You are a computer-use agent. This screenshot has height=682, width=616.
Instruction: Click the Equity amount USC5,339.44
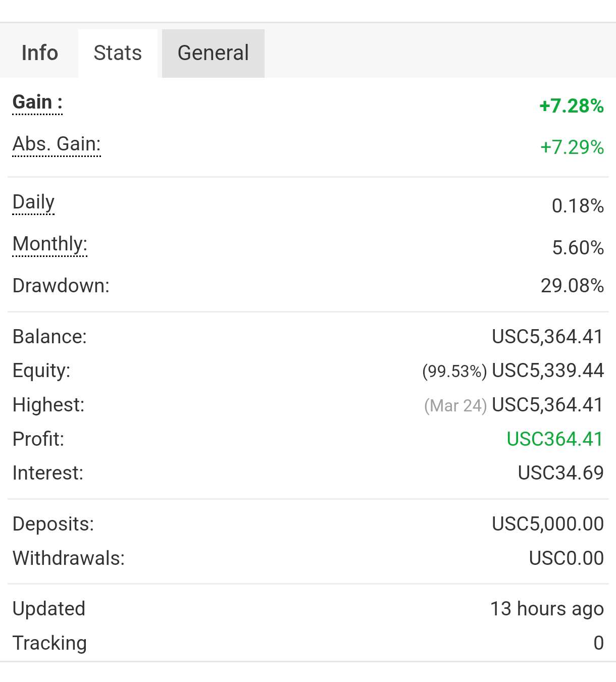point(547,371)
